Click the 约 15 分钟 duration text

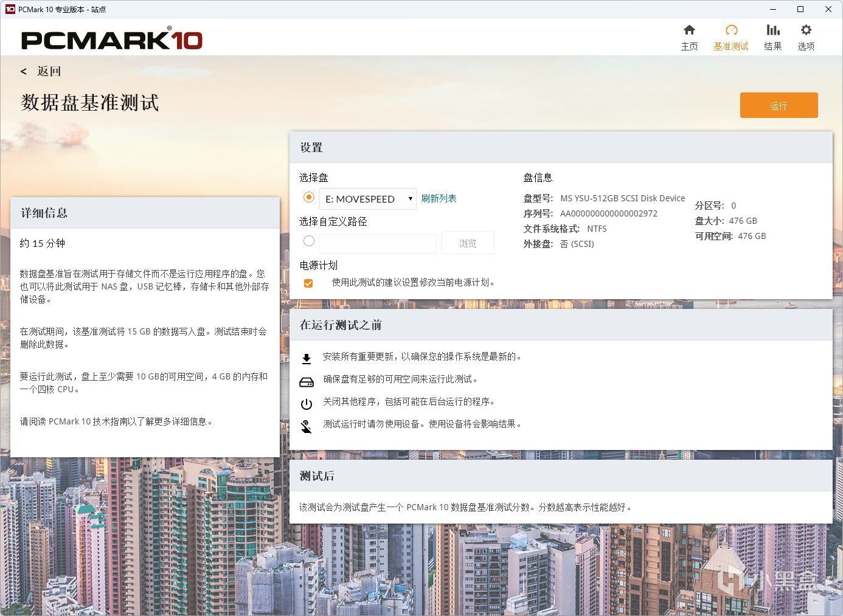pos(42,243)
